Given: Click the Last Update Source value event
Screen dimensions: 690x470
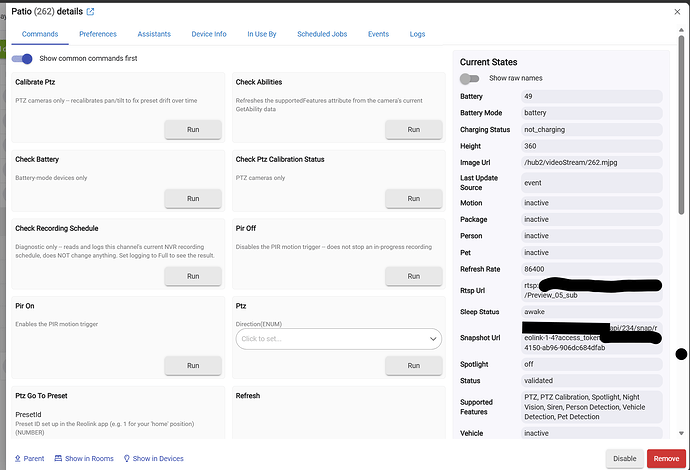Looking at the screenshot, I should [592, 183].
